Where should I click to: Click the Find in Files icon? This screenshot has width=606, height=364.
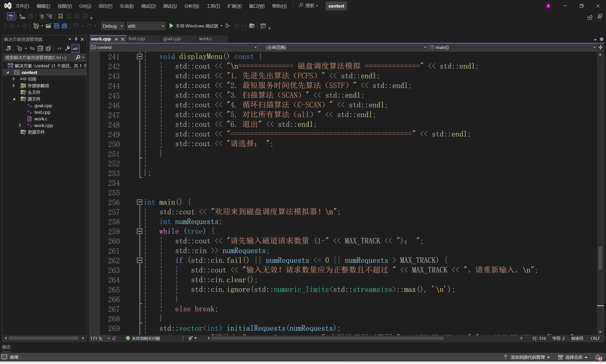point(252,26)
